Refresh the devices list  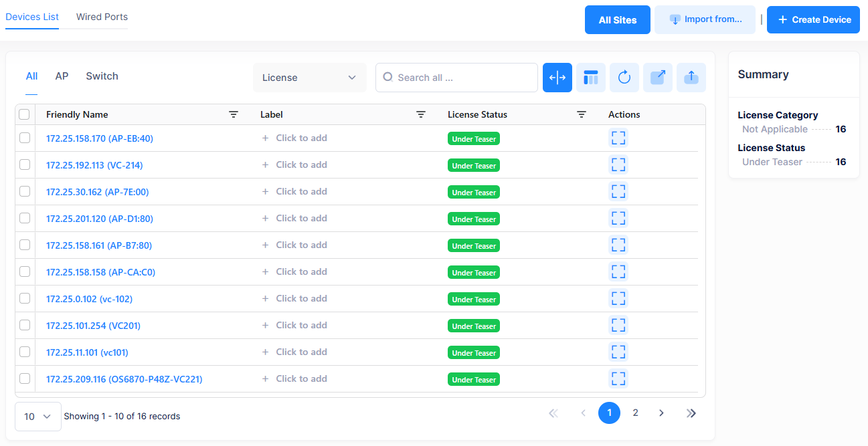click(624, 78)
